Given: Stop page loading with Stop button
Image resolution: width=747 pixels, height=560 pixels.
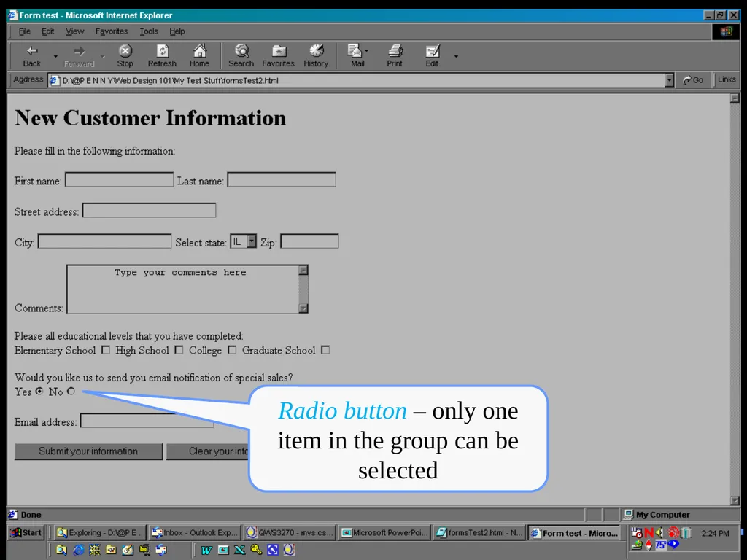Looking at the screenshot, I should pos(125,55).
